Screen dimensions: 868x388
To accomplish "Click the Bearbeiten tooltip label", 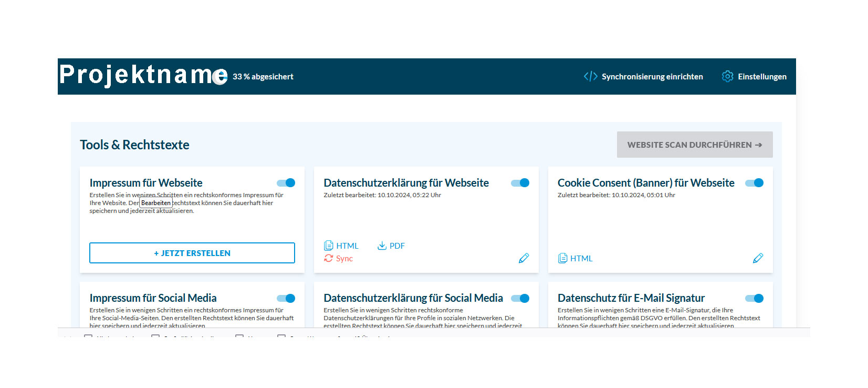I will pos(156,203).
